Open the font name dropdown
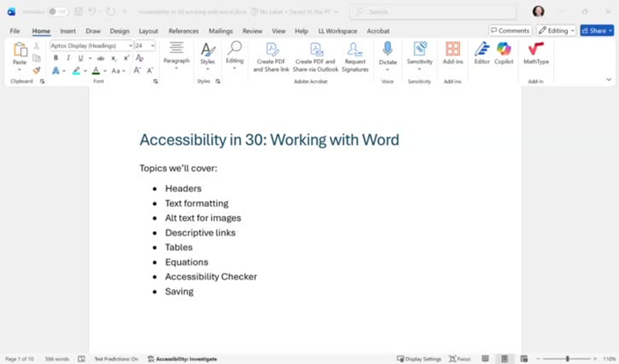The width and height of the screenshot is (619, 364). 130,46
